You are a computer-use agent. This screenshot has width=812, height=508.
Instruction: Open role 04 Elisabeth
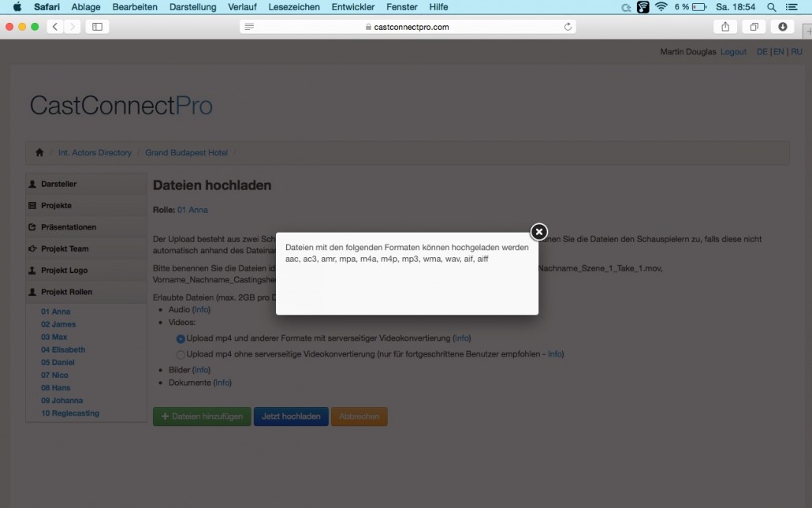coord(63,349)
